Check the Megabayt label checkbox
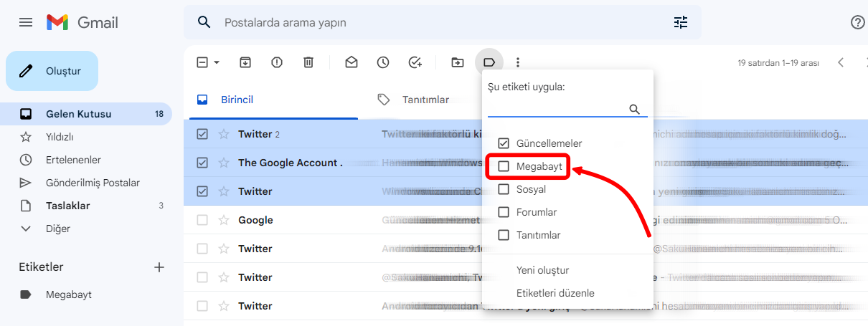The height and width of the screenshot is (326, 868). (x=504, y=166)
